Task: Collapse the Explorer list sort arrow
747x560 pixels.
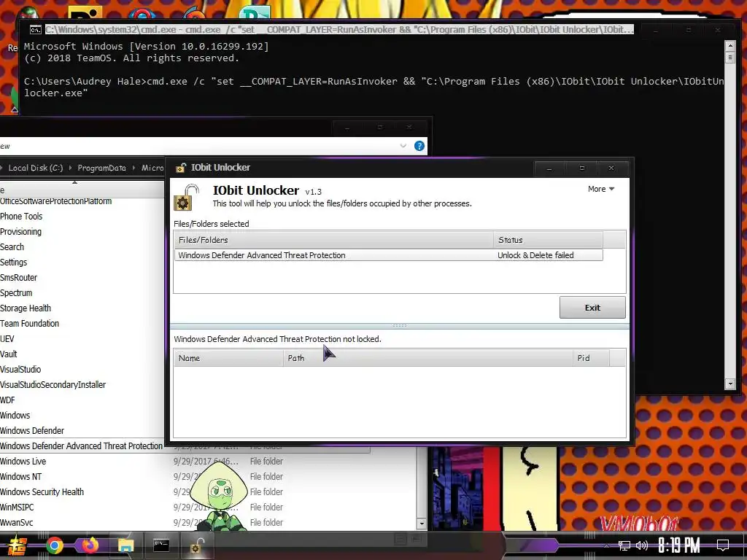Action: click(x=75, y=182)
